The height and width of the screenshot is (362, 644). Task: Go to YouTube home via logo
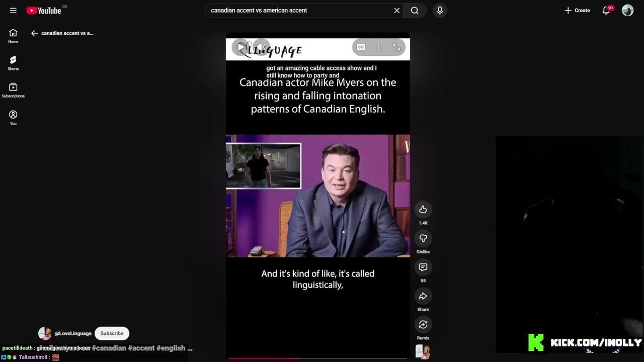(44, 11)
